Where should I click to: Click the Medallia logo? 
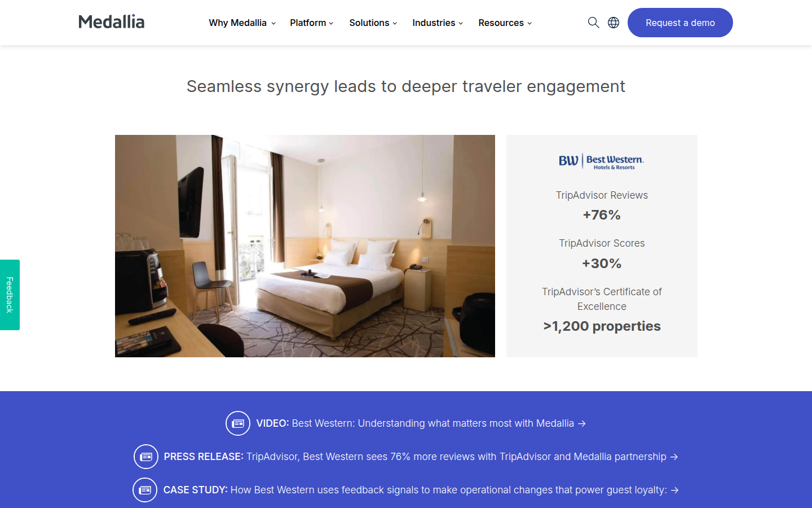point(112,22)
